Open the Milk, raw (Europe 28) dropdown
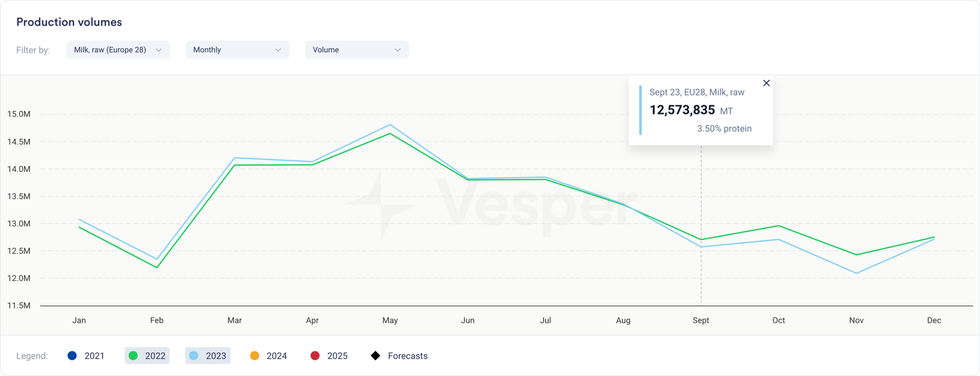Viewport: 980px width, 376px height. coord(118,50)
